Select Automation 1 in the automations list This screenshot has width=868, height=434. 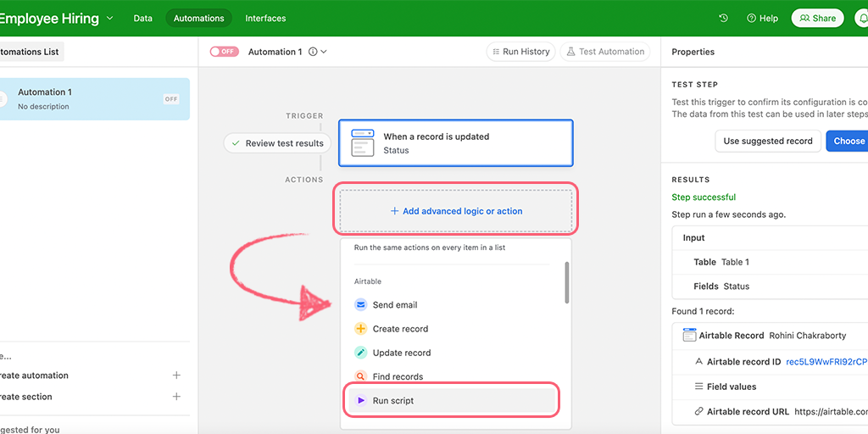(95, 99)
